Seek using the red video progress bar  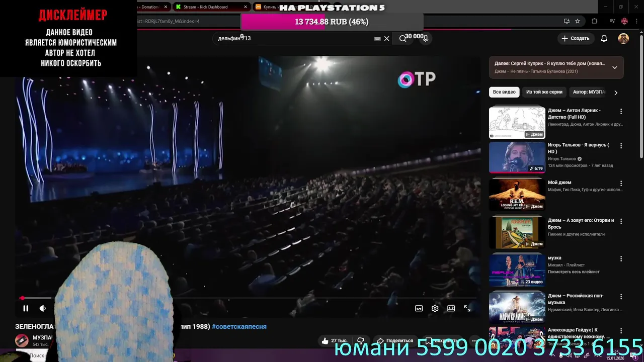pyautogui.click(x=249, y=298)
